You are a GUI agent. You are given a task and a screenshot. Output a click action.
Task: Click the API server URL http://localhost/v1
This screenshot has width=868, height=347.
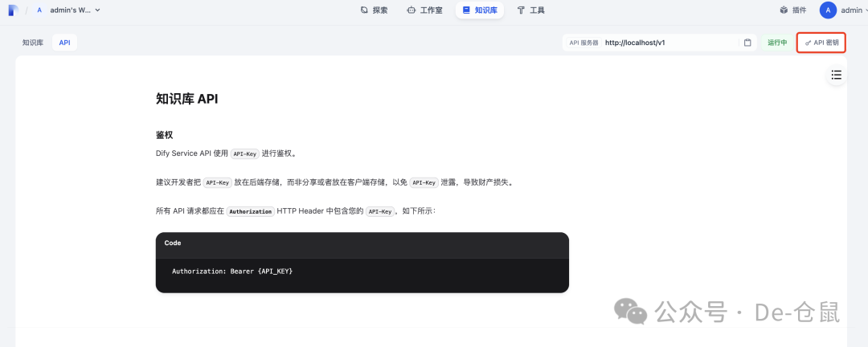635,43
